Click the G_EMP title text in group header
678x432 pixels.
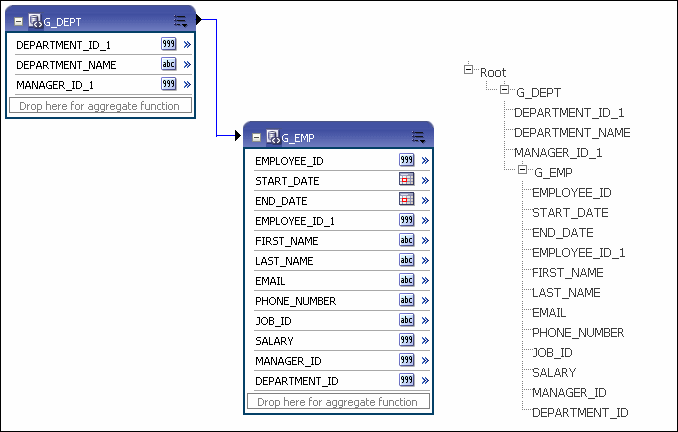click(298, 138)
